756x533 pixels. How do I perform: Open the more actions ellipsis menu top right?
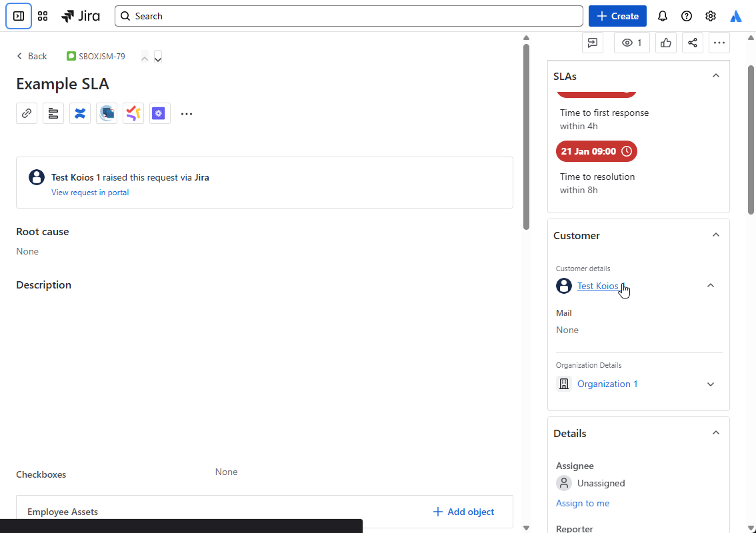click(719, 43)
